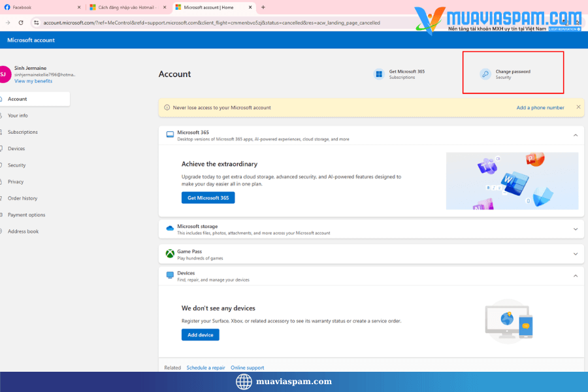Screen dimensions: 588x392
Task: Reload the page with the refresh icon
Action: (x=21, y=22)
